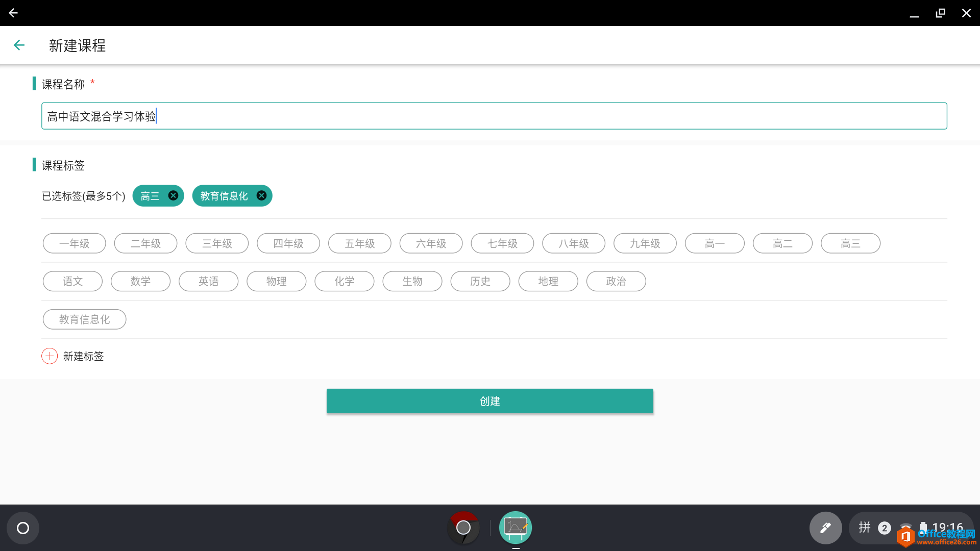980x551 pixels.
Task: Click the 新建课程 page title
Action: [78, 45]
